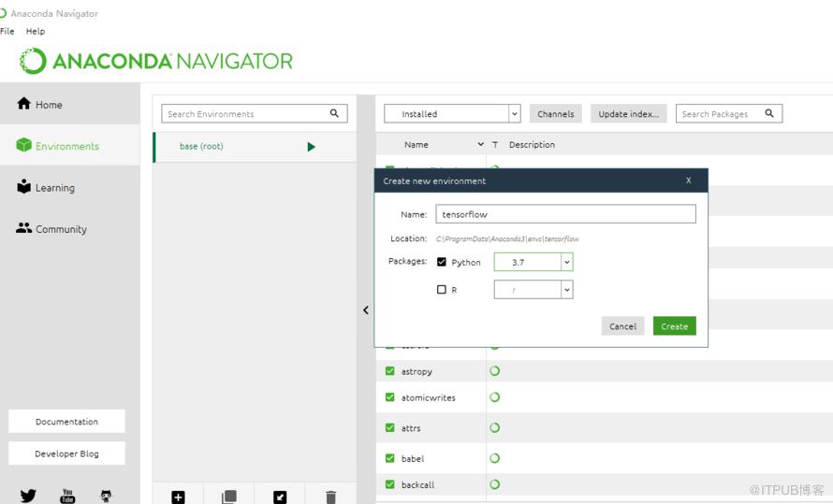
Task: Click the attrs package type circle icon
Action: click(494, 427)
